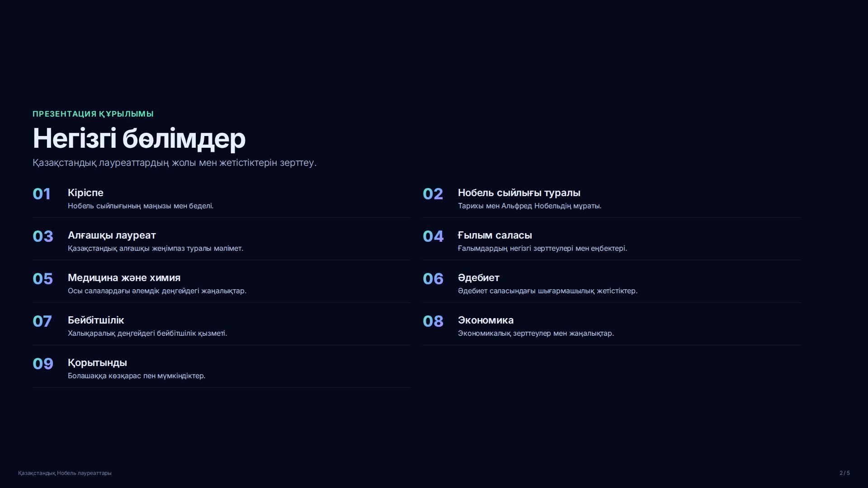
Task: Click the text 'Қазақстандық алғашқы жеңімпаз туралы мәлімет.'
Action: click(x=156, y=249)
